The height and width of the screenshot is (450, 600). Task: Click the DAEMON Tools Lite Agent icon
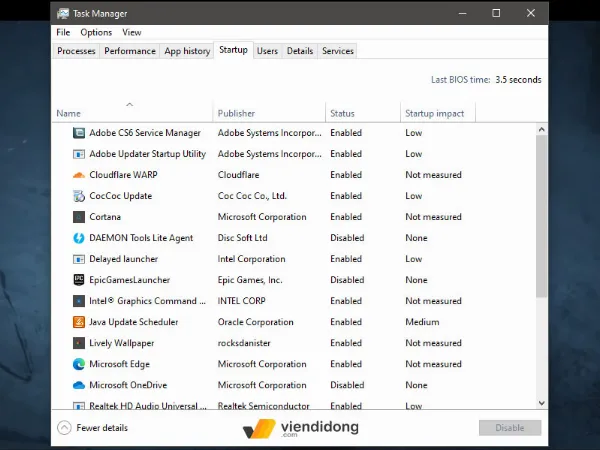pyautogui.click(x=80, y=238)
